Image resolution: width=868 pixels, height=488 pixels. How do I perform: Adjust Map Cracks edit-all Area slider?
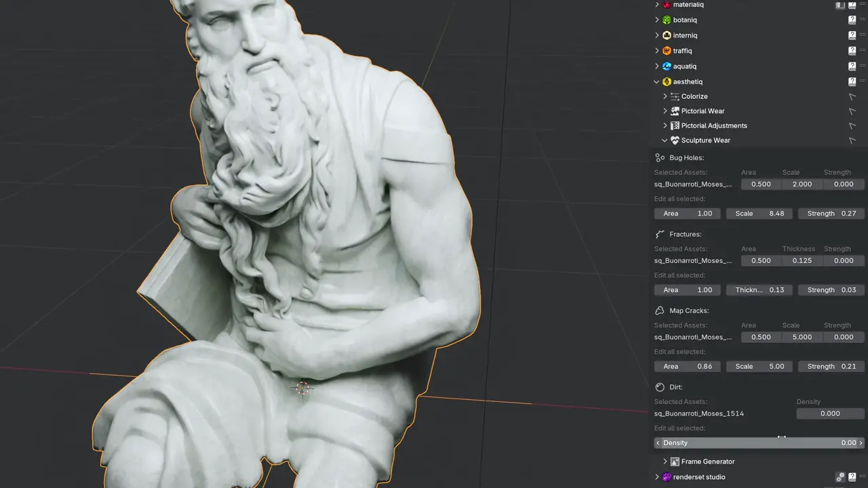[x=688, y=367]
